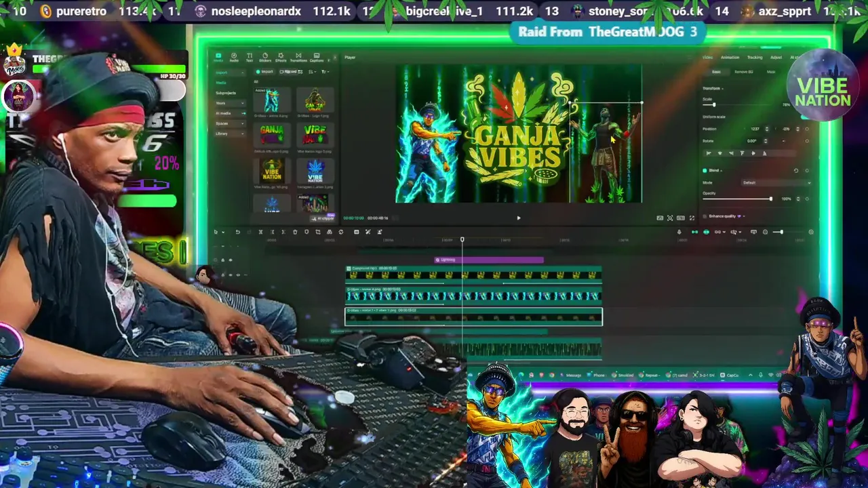Open the Text tool tab
This screenshot has width=868, height=488.
tap(250, 58)
